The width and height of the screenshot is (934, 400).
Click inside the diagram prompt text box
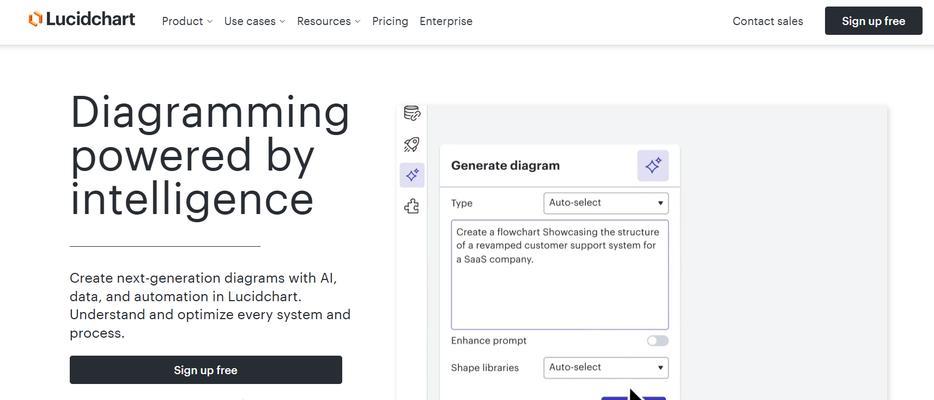tap(559, 274)
